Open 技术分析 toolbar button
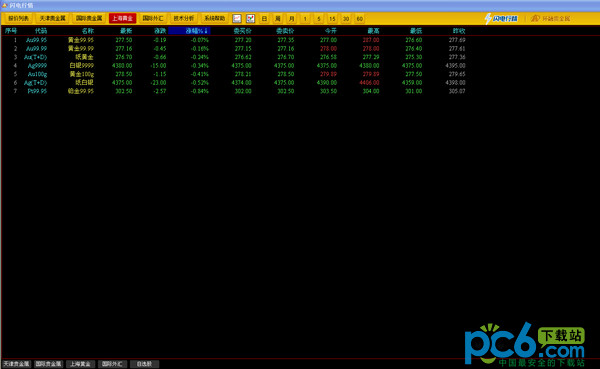This screenshot has height=369, width=600. click(184, 18)
